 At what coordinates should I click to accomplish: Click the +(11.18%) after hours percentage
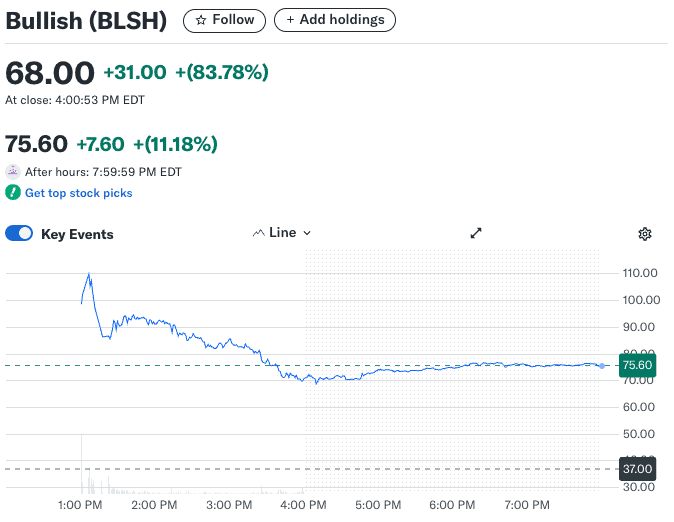point(175,144)
